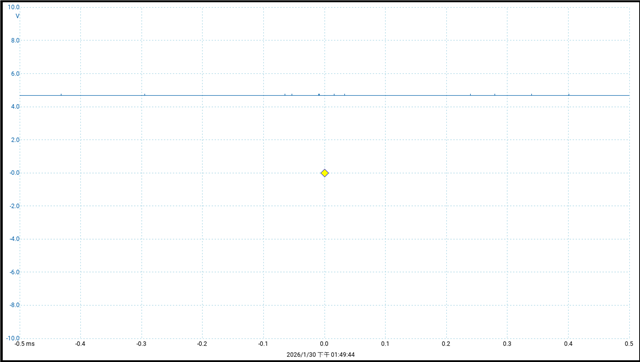
Task: Click the -2.0 voltage axis label
Action: 14,206
